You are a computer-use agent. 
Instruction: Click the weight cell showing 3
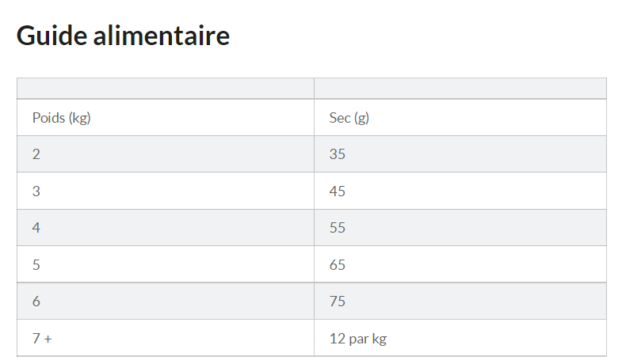coord(36,191)
